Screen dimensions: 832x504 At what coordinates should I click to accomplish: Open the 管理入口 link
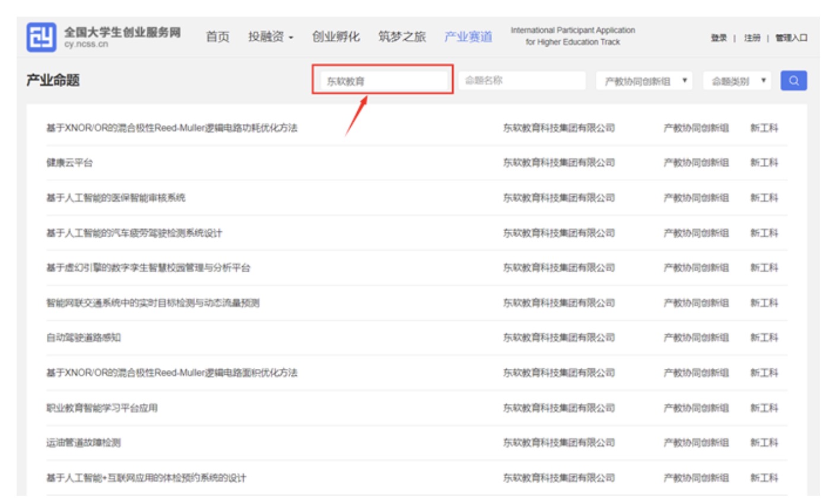point(791,38)
